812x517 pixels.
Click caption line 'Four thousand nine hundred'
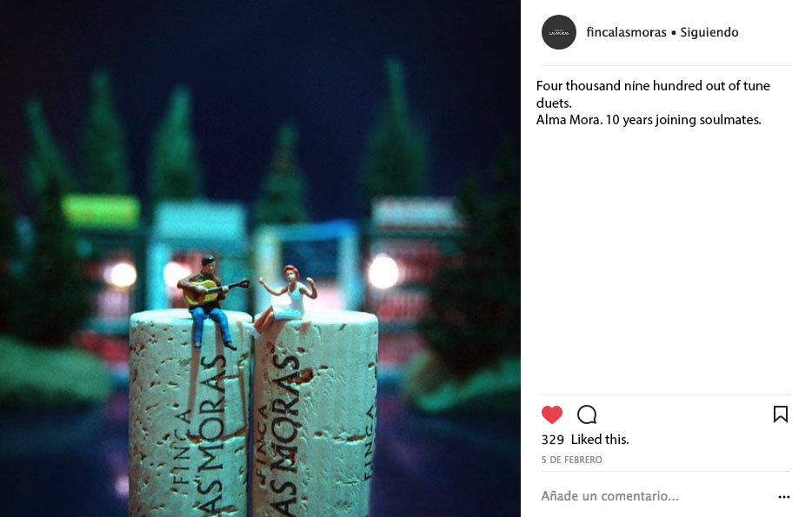click(x=653, y=86)
